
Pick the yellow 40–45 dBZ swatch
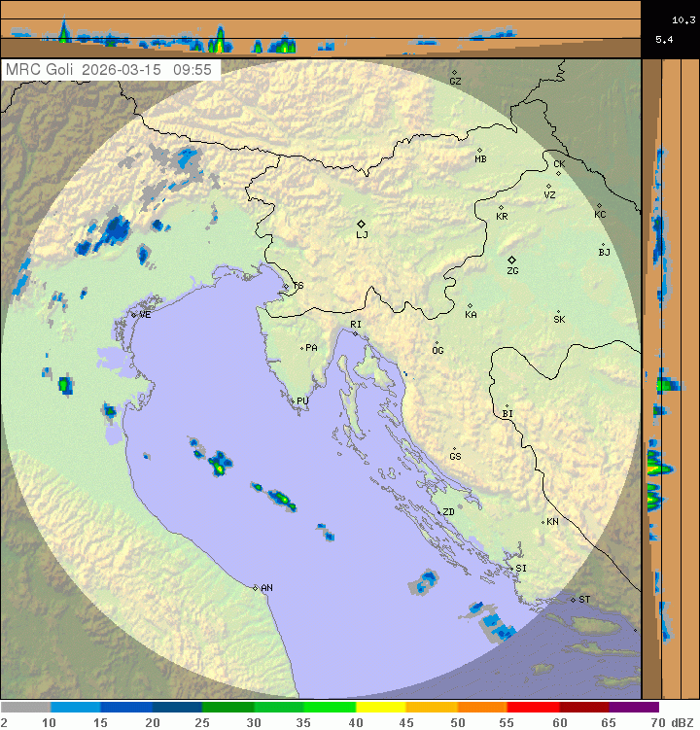pyautogui.click(x=380, y=708)
